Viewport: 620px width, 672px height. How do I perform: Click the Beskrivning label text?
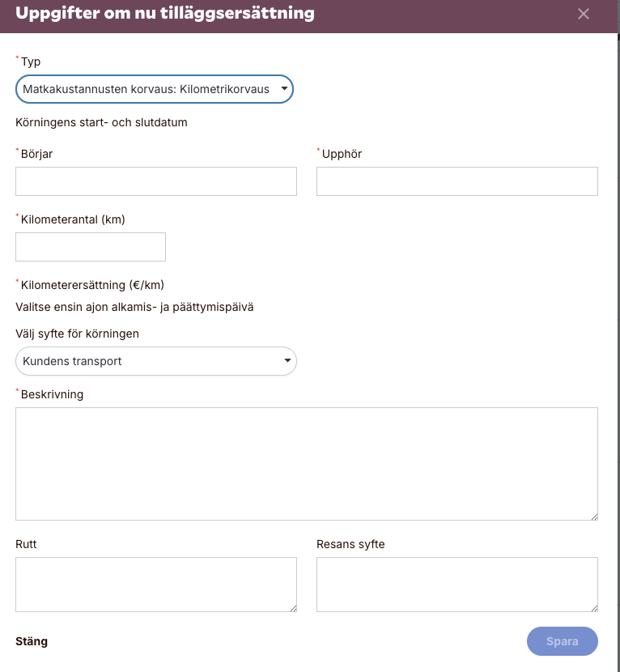tap(53, 394)
